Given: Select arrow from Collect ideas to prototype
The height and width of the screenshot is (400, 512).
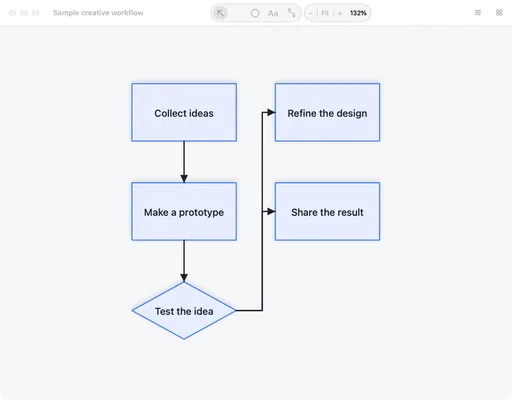Looking at the screenshot, I should click(x=184, y=162).
